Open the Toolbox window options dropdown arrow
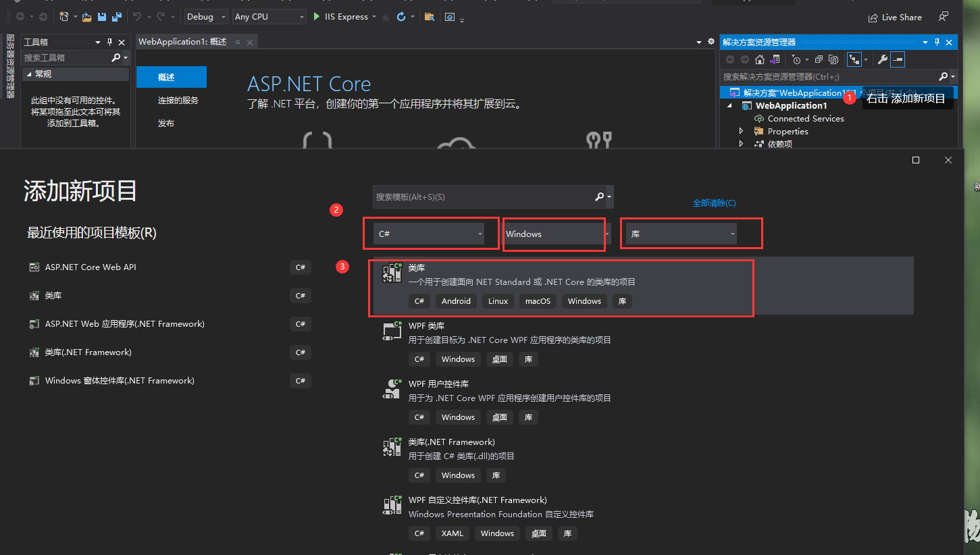 click(x=98, y=42)
